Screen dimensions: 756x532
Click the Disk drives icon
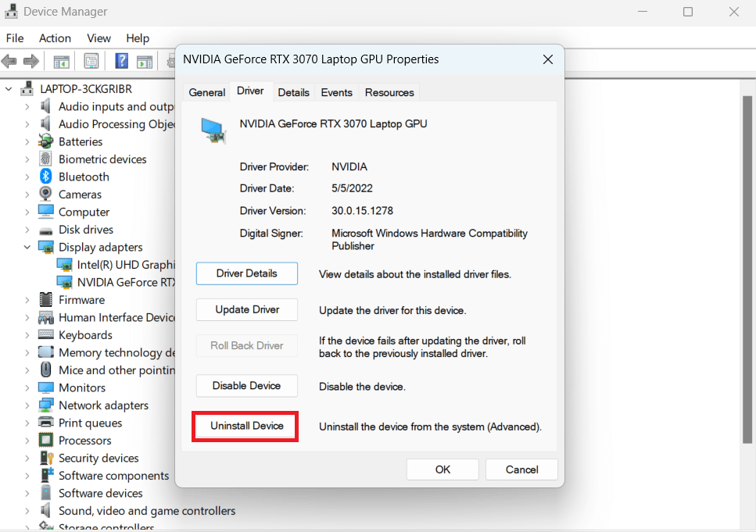46,230
